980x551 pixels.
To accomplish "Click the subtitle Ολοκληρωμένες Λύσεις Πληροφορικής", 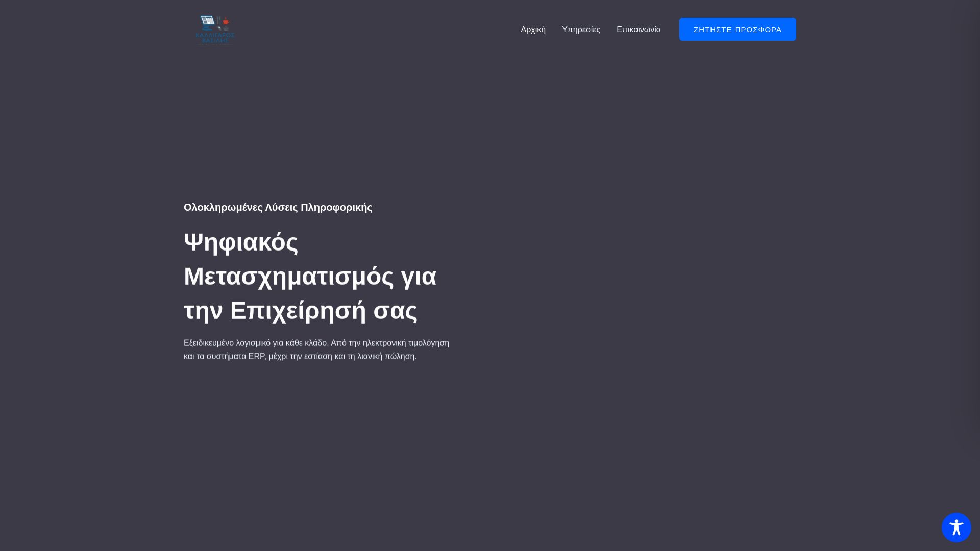I will coord(278,207).
